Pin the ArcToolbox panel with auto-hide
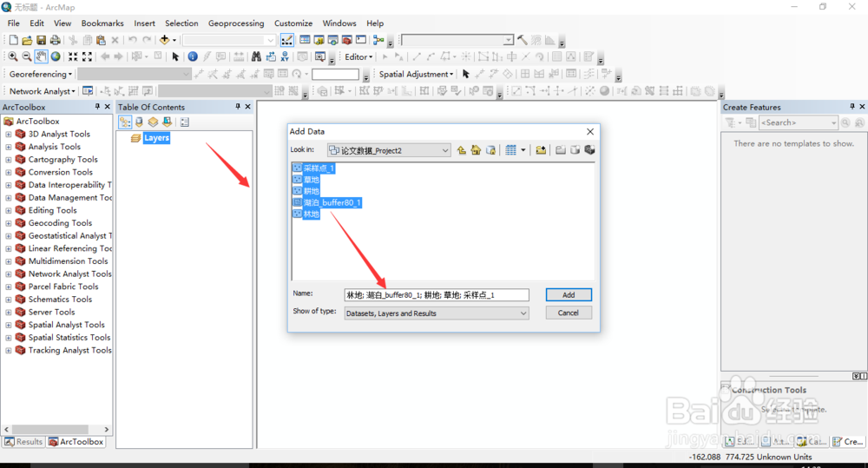 click(x=97, y=106)
